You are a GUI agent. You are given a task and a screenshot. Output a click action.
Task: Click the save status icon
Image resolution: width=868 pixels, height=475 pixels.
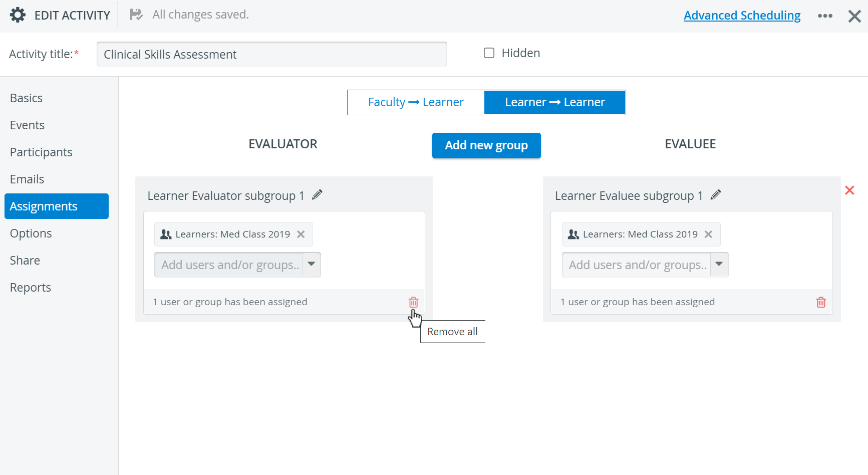pyautogui.click(x=136, y=15)
